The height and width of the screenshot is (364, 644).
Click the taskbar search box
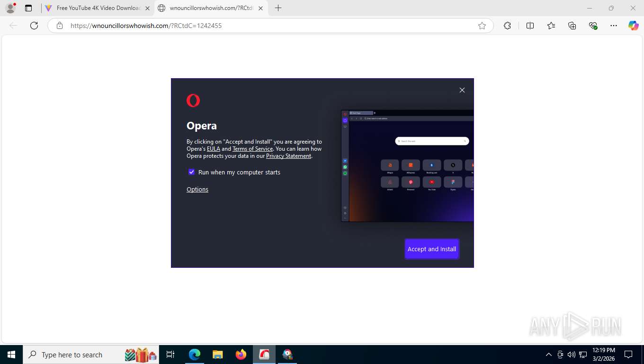point(90,355)
